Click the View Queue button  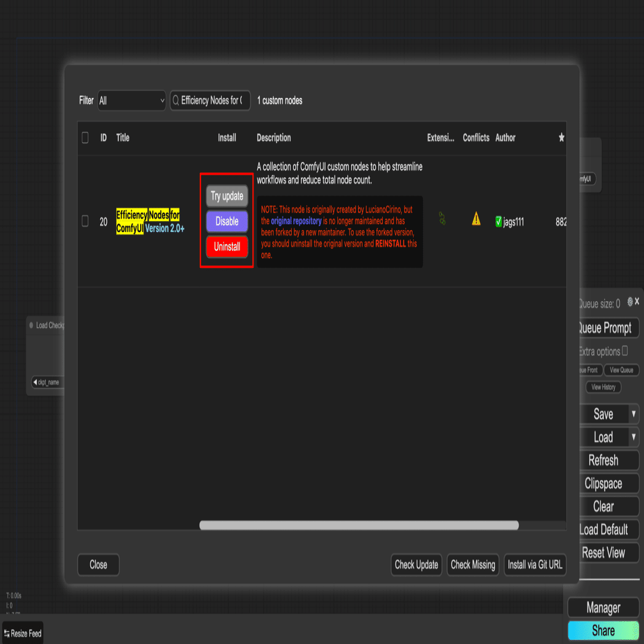point(621,370)
